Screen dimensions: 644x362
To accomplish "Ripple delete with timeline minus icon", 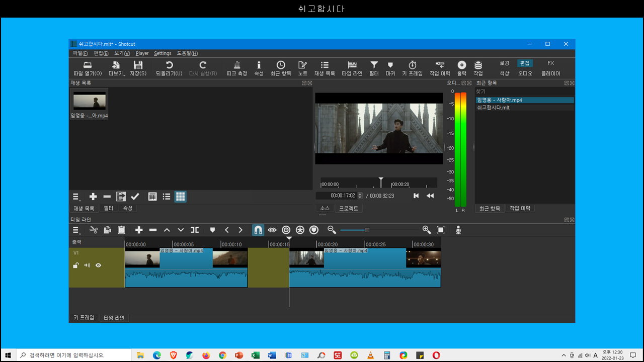I will tap(153, 230).
